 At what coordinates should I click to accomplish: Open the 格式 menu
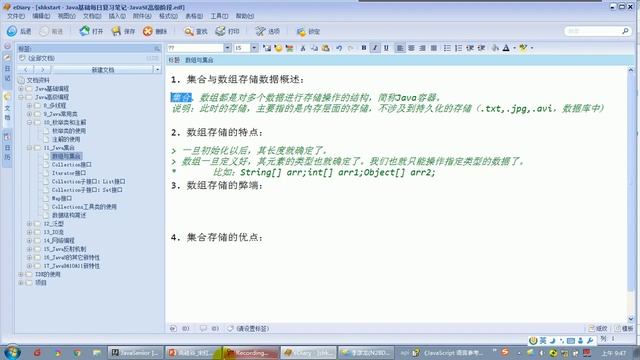coord(168,16)
